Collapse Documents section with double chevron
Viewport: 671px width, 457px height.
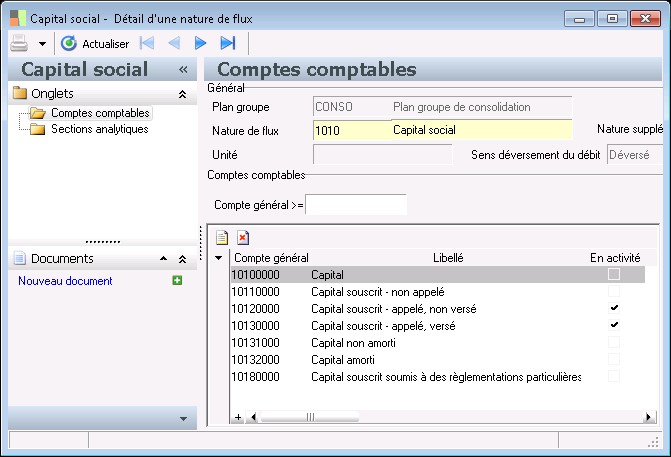(x=182, y=259)
